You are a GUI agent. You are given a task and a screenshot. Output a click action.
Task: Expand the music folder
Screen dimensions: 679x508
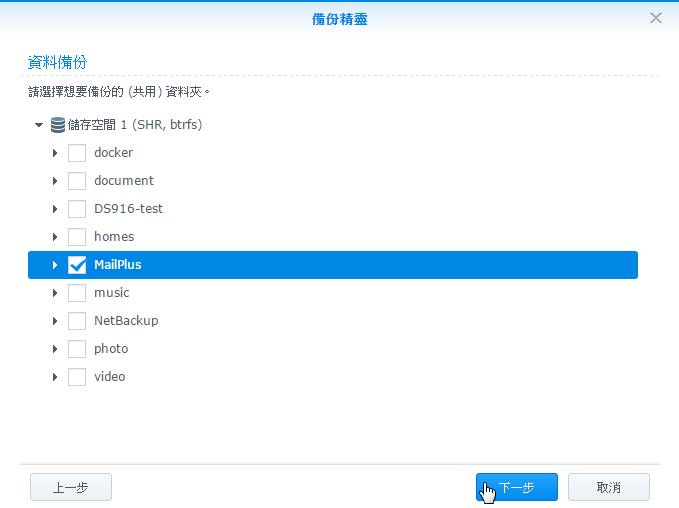click(55, 293)
